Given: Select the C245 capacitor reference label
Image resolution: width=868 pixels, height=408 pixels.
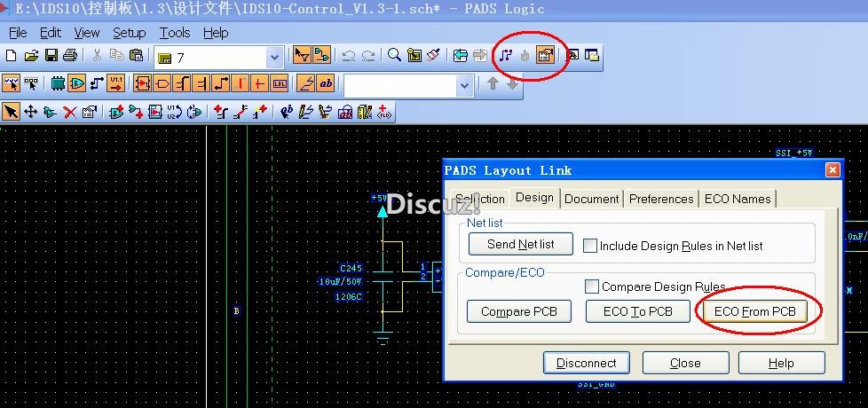Looking at the screenshot, I should [x=351, y=268].
